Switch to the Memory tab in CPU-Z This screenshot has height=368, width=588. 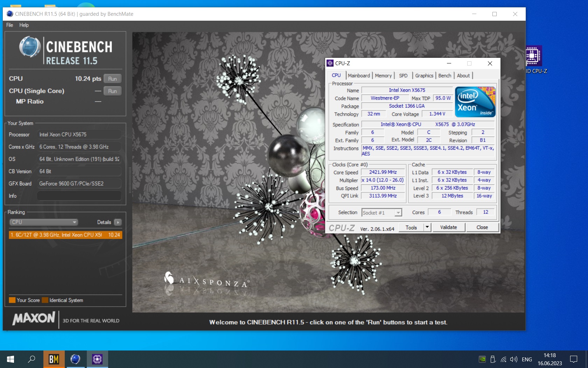pyautogui.click(x=383, y=76)
